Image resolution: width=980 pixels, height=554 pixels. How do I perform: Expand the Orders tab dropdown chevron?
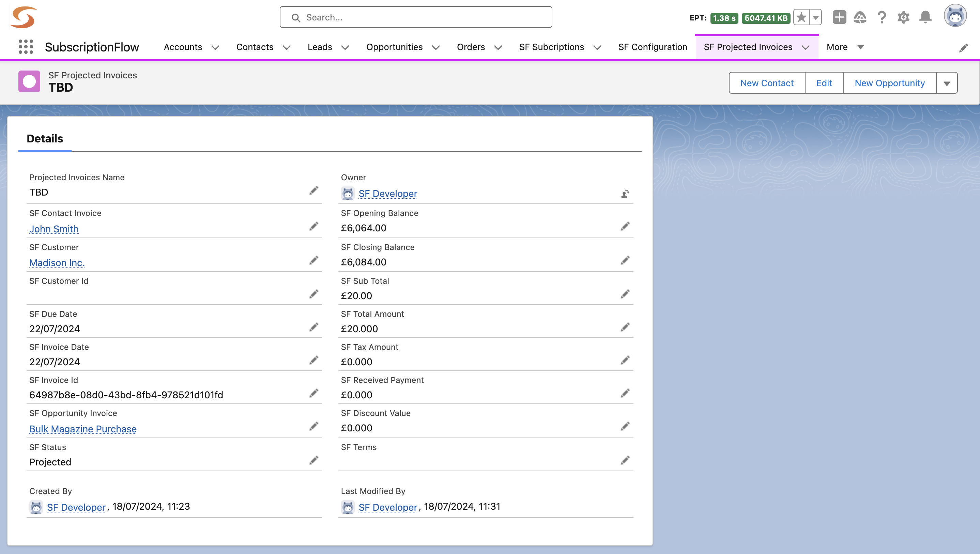(x=498, y=48)
